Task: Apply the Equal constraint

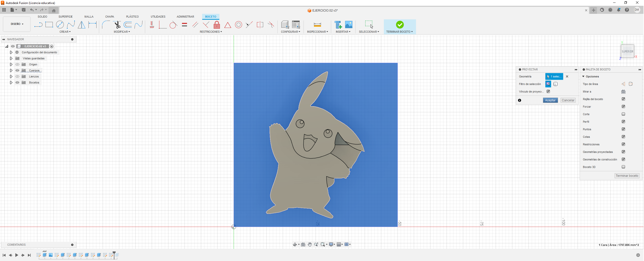Action: [x=185, y=25]
